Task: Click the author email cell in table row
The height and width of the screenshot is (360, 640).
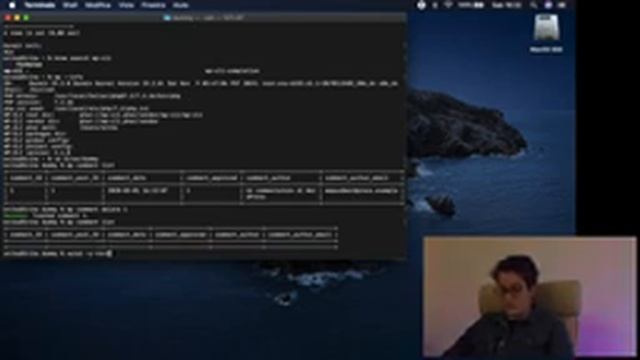Action: [x=361, y=191]
